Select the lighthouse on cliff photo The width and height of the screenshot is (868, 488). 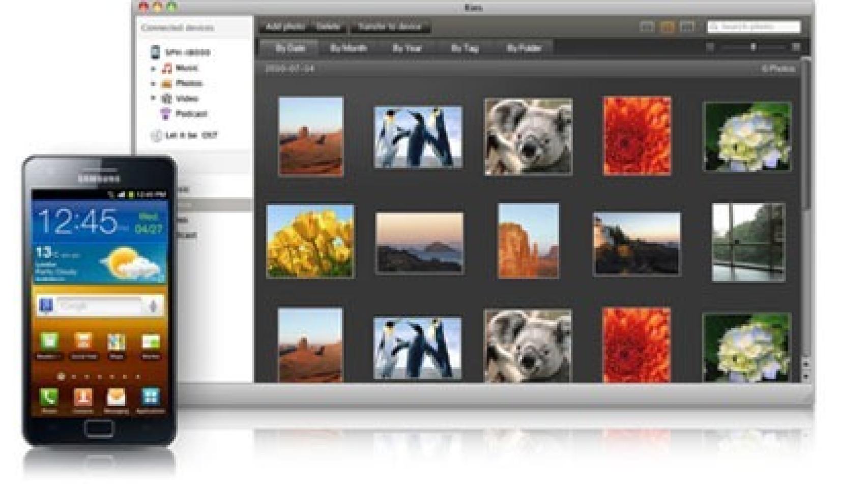point(637,245)
